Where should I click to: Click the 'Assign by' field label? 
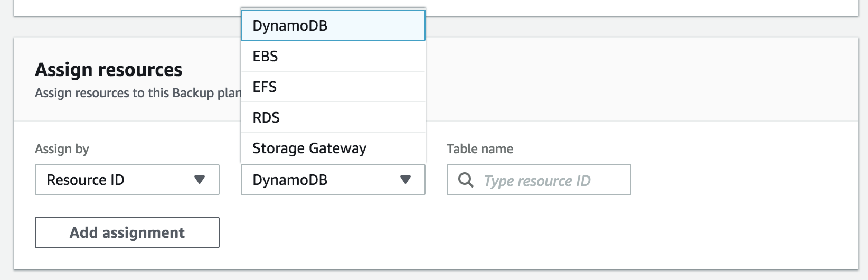click(x=62, y=149)
